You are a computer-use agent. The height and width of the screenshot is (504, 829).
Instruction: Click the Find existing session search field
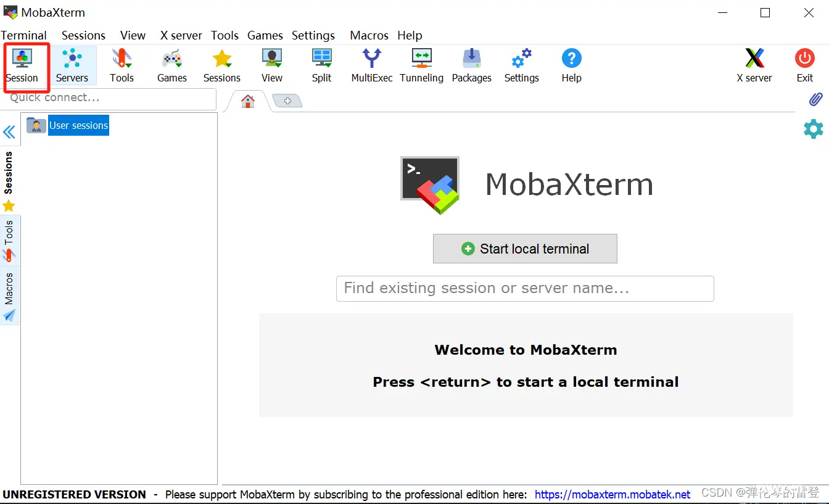point(525,288)
